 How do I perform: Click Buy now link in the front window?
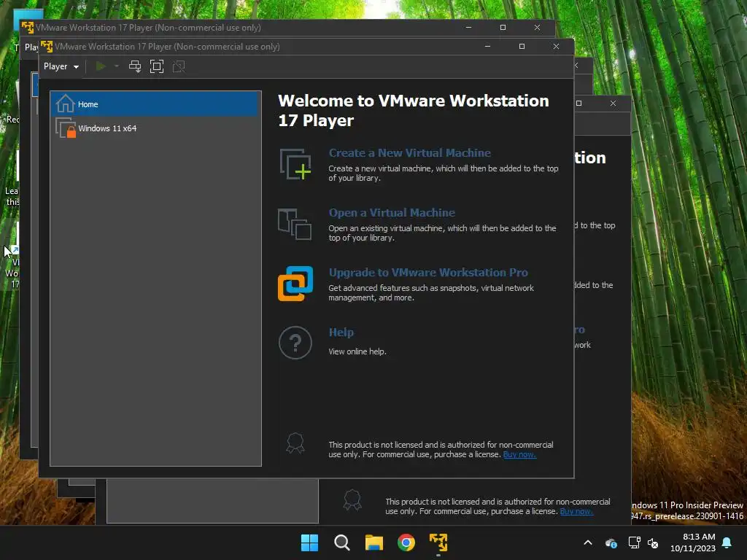[519, 455]
